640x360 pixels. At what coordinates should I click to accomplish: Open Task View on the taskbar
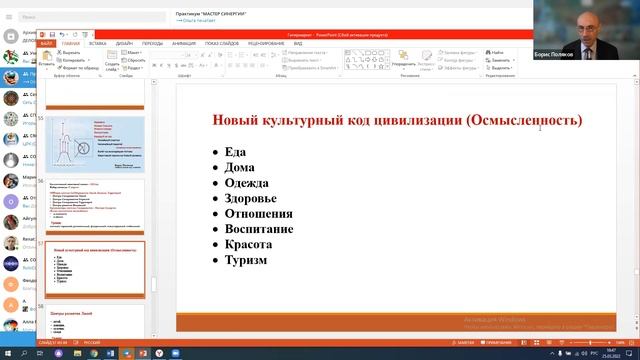(x=40, y=353)
